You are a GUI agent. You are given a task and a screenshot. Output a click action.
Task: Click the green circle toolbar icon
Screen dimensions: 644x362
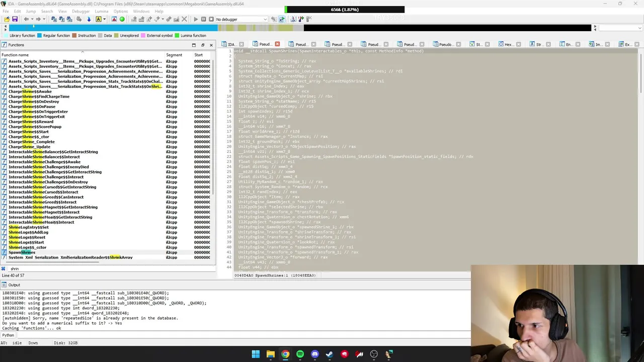[x=122, y=19]
